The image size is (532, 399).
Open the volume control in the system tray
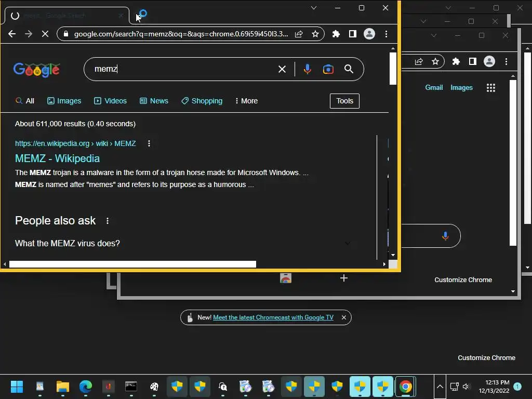[x=467, y=387]
